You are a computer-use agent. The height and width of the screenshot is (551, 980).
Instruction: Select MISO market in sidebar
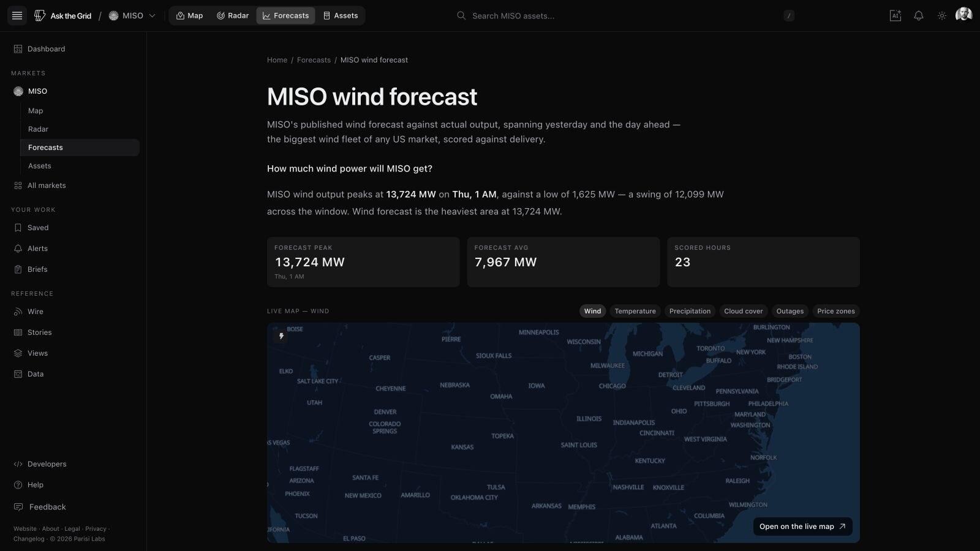pyautogui.click(x=73, y=91)
